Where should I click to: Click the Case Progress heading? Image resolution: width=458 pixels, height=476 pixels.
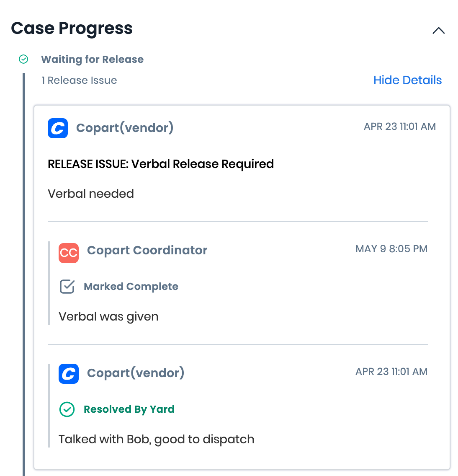72,28
